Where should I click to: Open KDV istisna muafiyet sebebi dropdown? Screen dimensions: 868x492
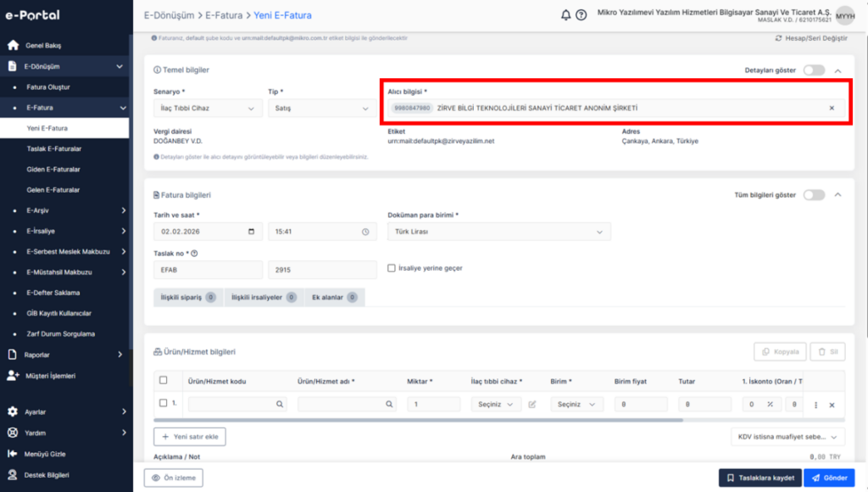[x=787, y=437]
